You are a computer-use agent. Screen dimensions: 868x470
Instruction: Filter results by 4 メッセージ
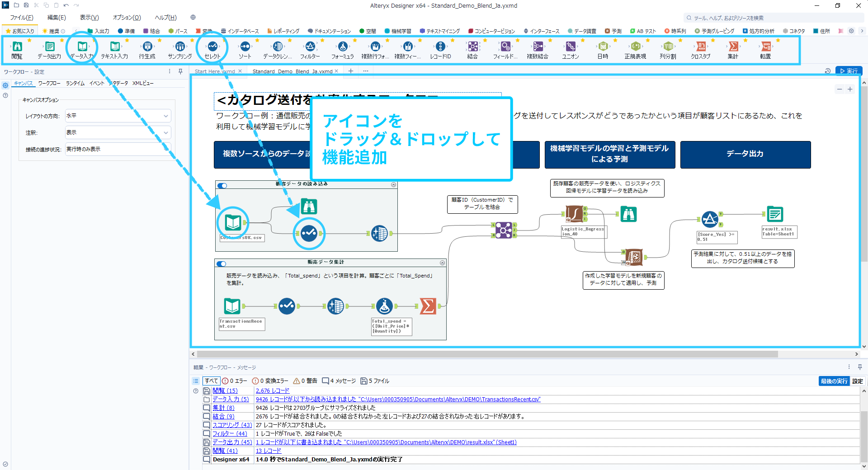(339, 381)
